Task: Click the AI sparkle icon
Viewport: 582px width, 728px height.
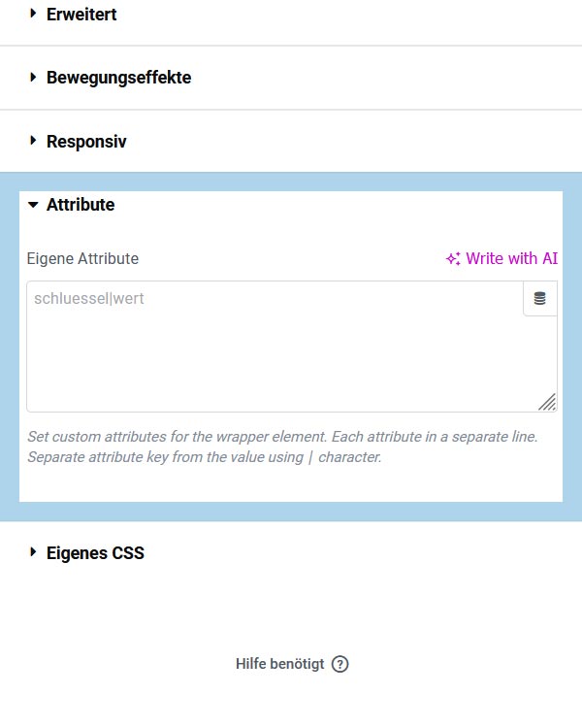Action: point(453,259)
